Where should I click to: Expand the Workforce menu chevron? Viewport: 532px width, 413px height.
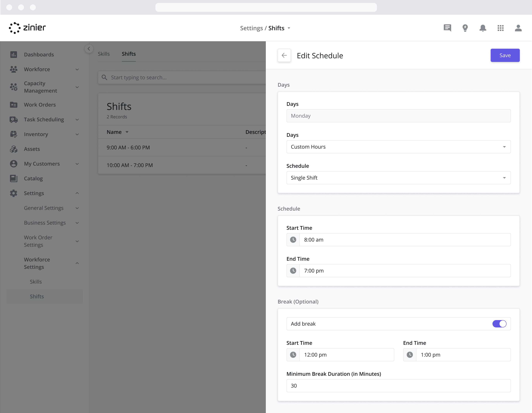77,69
